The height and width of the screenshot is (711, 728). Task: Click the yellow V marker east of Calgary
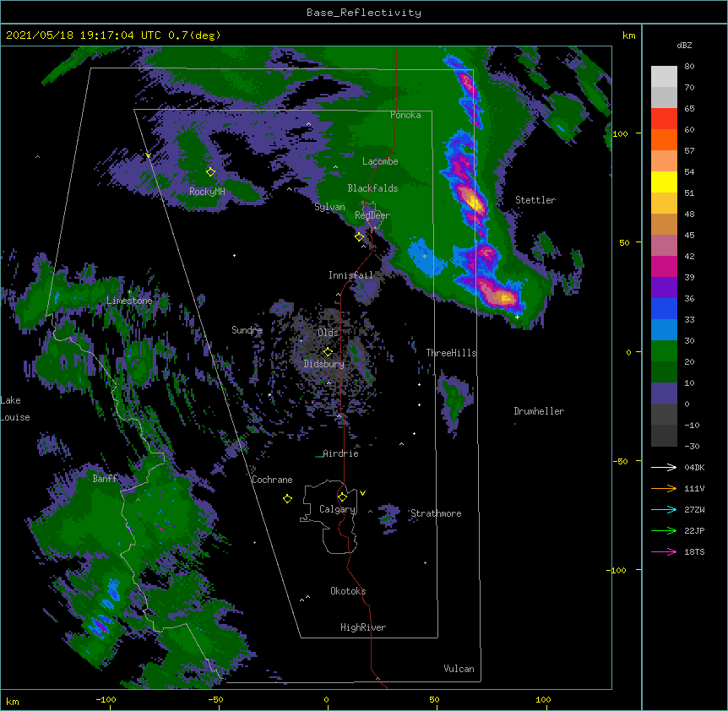pyautogui.click(x=362, y=493)
